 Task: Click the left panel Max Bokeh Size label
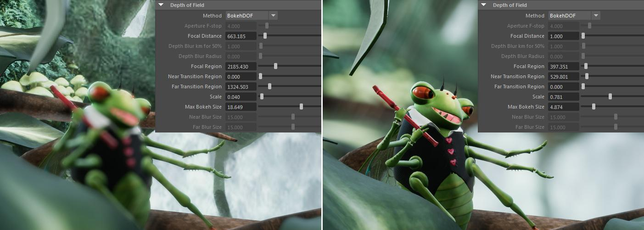pos(204,107)
